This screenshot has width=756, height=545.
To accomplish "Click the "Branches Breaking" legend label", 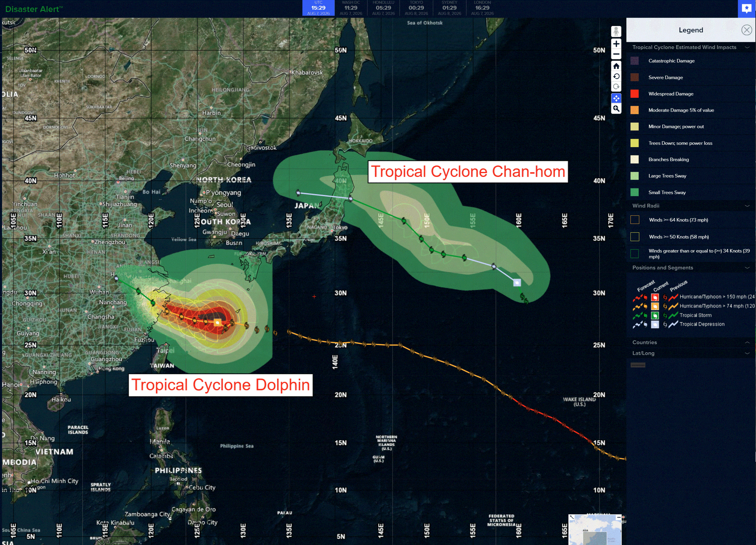I will [668, 160].
